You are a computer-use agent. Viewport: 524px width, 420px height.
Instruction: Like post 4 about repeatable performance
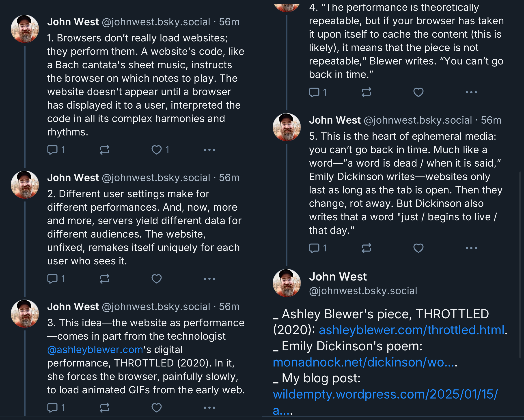point(418,92)
